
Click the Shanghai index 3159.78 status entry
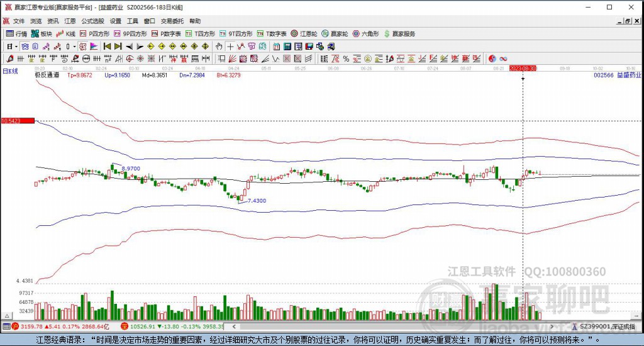point(61,326)
